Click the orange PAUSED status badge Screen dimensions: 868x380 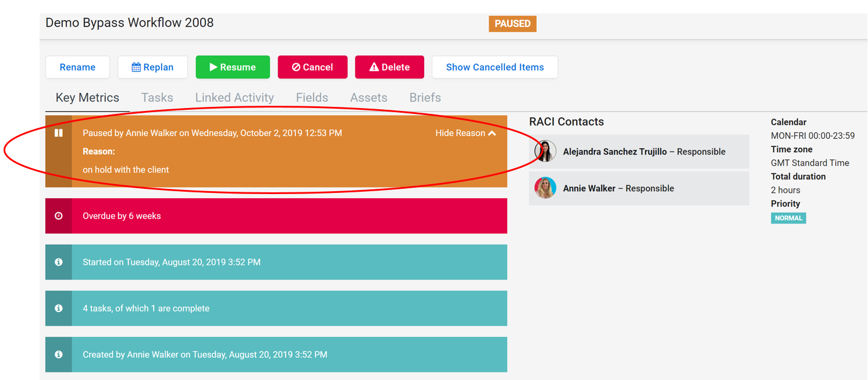coord(513,24)
